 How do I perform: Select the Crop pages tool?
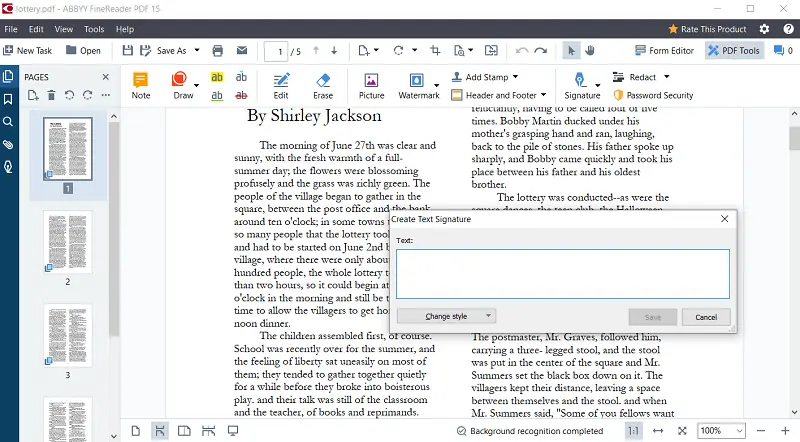[435, 51]
